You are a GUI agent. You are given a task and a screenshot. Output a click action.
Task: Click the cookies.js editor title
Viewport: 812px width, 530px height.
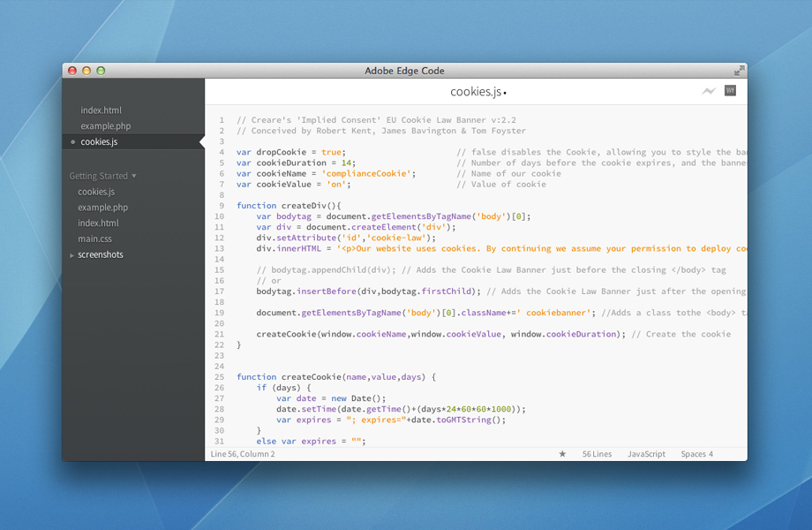point(476,92)
